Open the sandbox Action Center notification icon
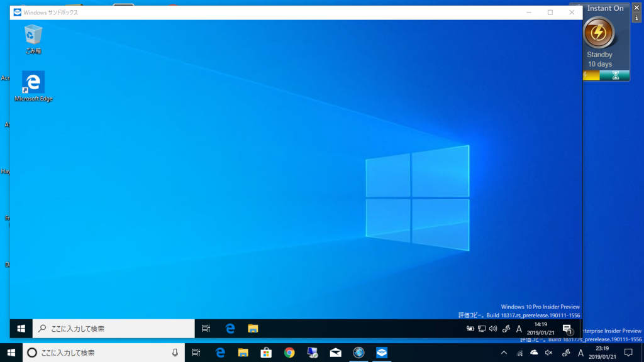 click(x=567, y=329)
